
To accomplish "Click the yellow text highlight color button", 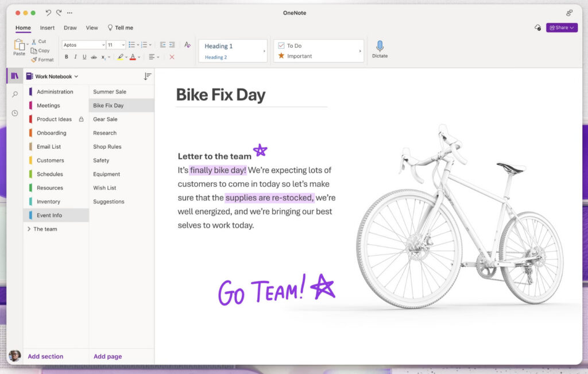I will click(120, 57).
